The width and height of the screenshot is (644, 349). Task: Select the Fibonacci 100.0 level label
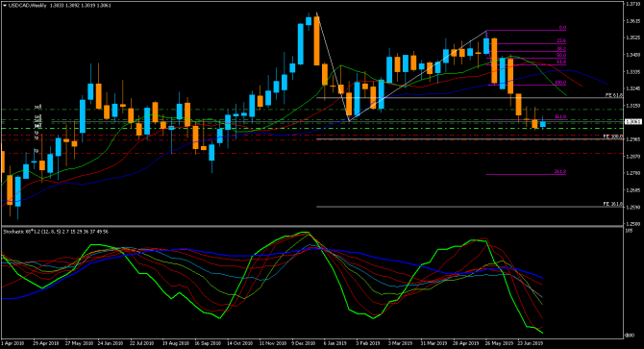point(560,83)
